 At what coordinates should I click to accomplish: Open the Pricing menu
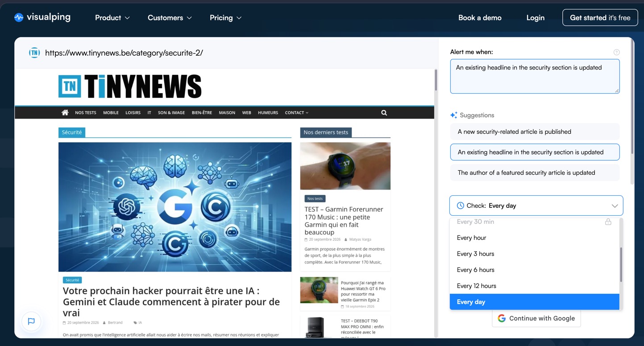pyautogui.click(x=225, y=18)
